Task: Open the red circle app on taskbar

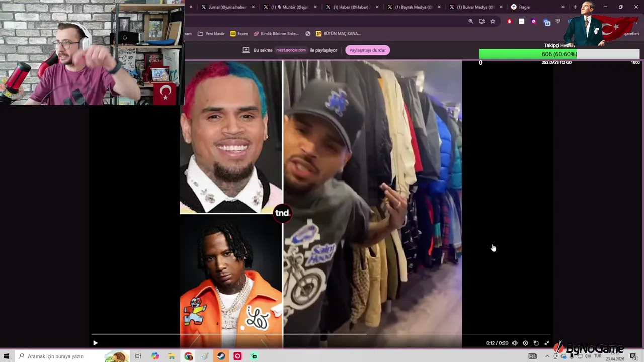Action: pyautogui.click(x=237, y=356)
